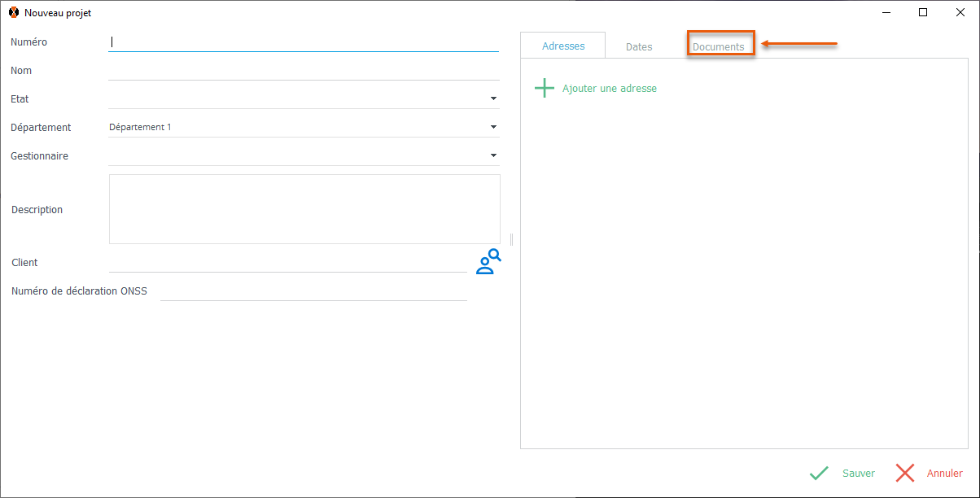This screenshot has height=498, width=980.
Task: Click the red X Annuler icon
Action: click(x=904, y=473)
